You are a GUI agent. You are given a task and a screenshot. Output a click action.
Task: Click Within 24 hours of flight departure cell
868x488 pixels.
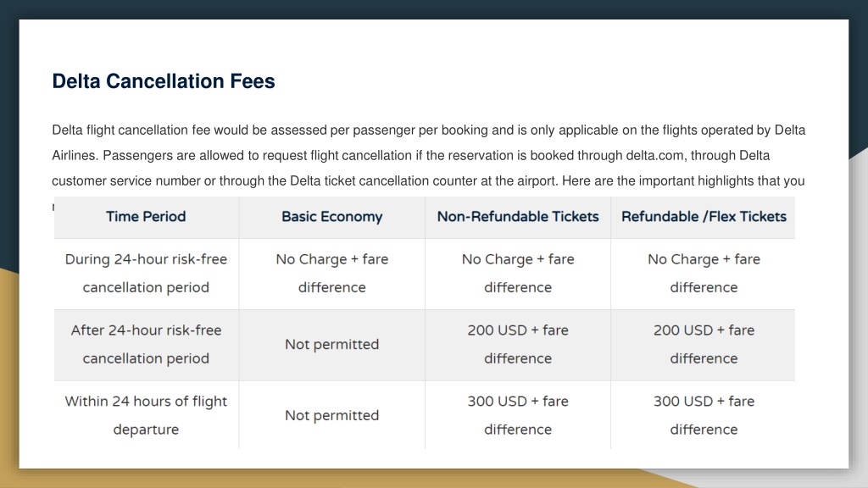click(146, 415)
